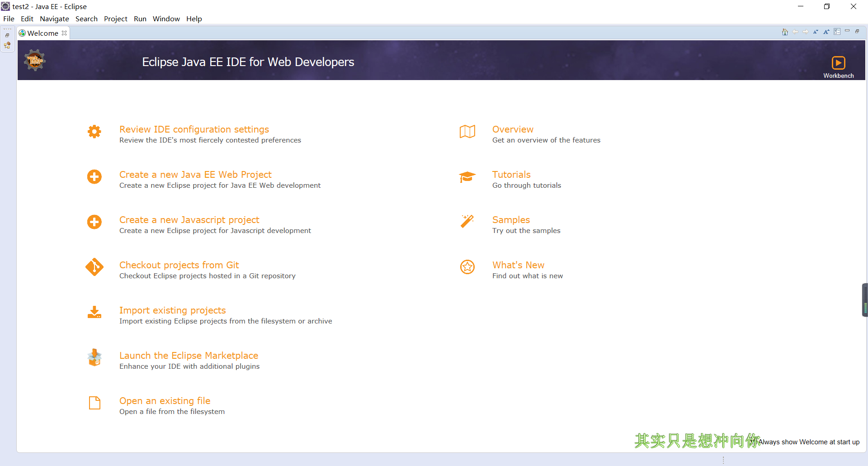Open the Run menu
868x466 pixels.
pos(140,19)
